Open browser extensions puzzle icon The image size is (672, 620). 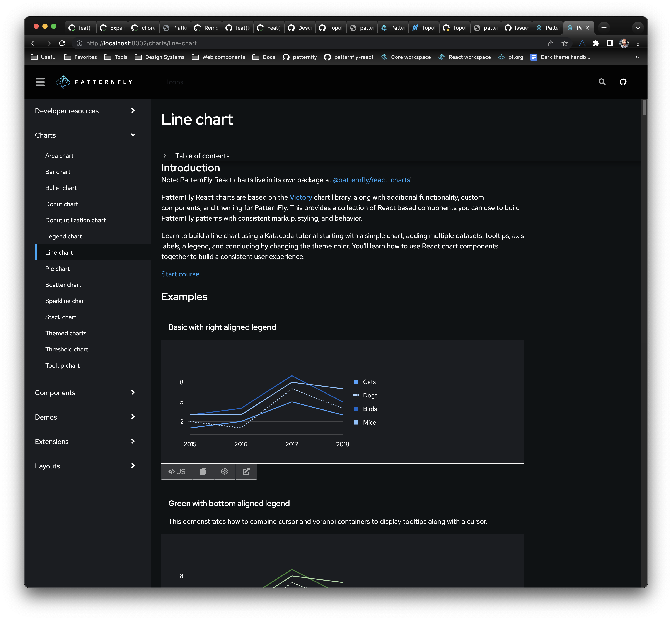click(596, 43)
